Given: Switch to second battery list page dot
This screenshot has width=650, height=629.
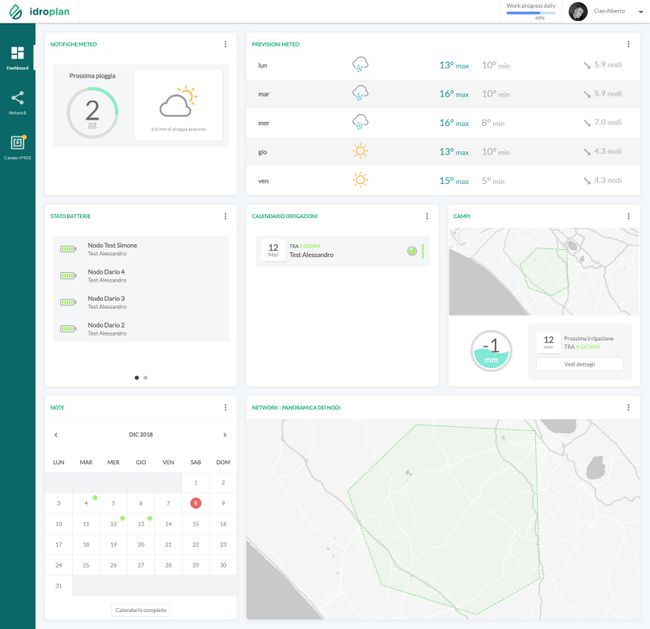Looking at the screenshot, I should pyautogui.click(x=146, y=377).
